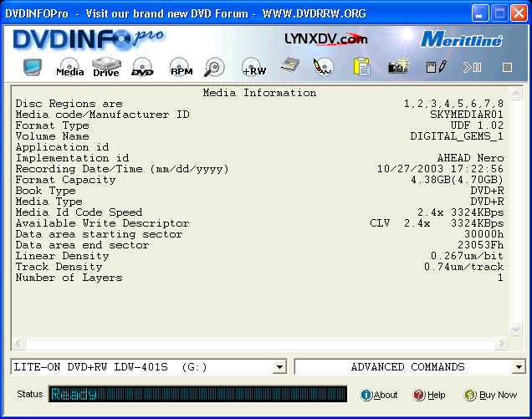Open the About button
The width and height of the screenshot is (532, 419).
[x=379, y=395]
